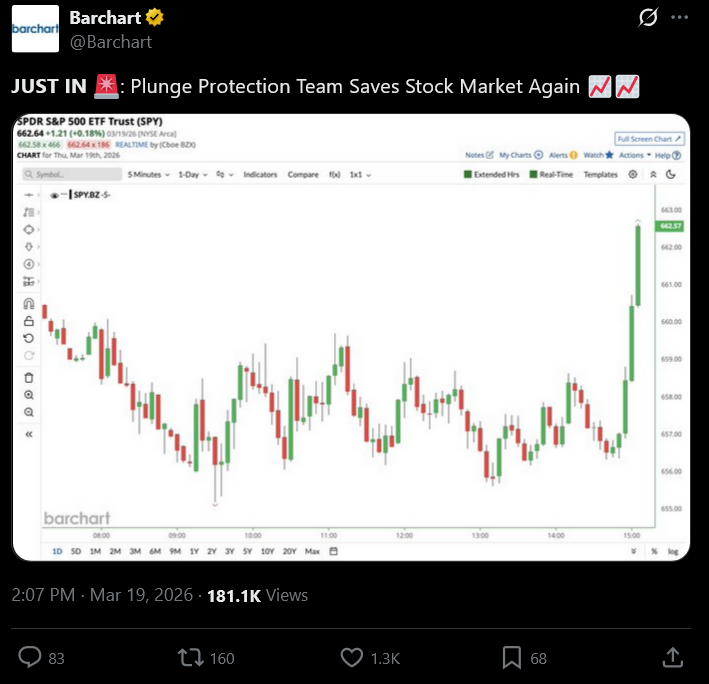Bookmark this post

point(511,657)
